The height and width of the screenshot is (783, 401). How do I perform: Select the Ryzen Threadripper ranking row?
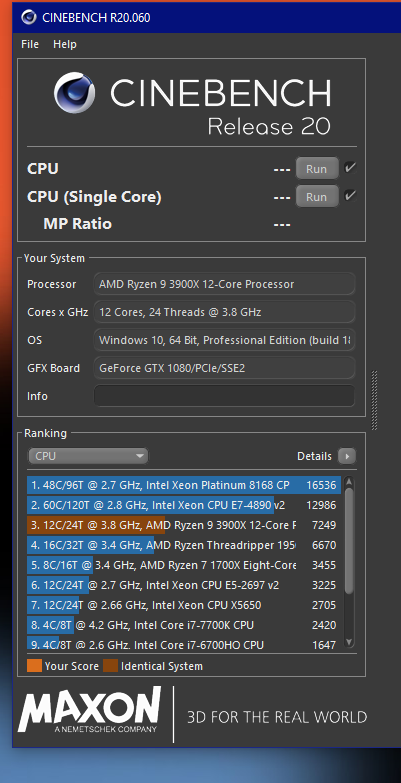184,545
